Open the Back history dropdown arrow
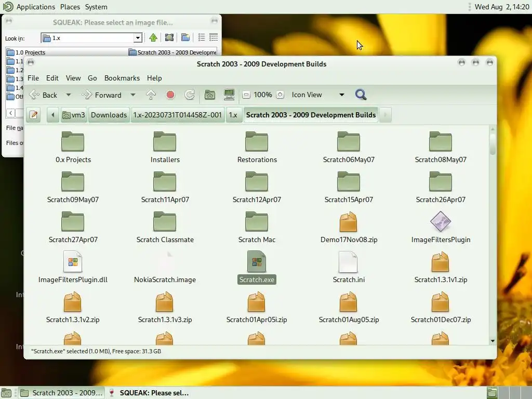This screenshot has width=532, height=399. (69, 95)
